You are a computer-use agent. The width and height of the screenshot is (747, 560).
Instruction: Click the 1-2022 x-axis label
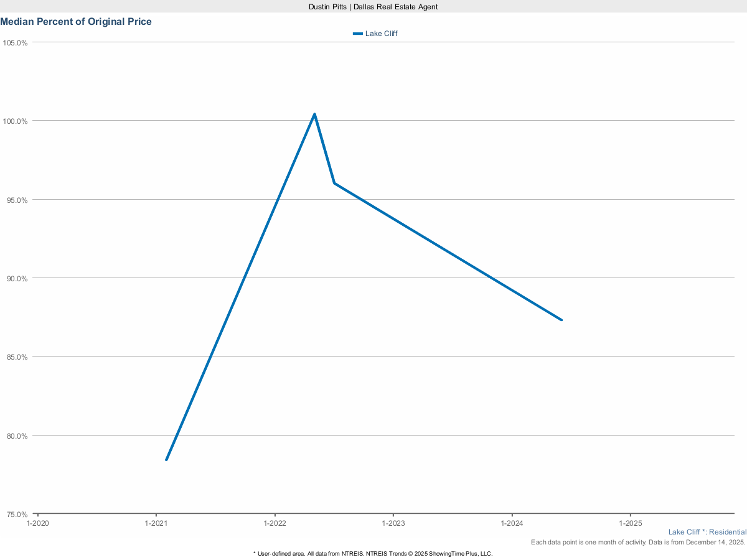pyautogui.click(x=275, y=524)
